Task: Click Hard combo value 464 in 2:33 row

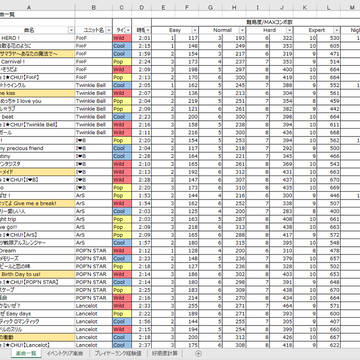Action: (x=282, y=306)
